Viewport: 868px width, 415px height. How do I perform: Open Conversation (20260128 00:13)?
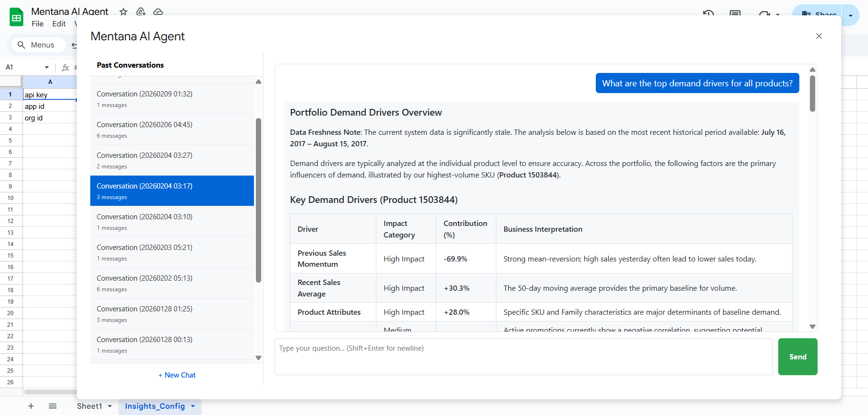tap(172, 344)
